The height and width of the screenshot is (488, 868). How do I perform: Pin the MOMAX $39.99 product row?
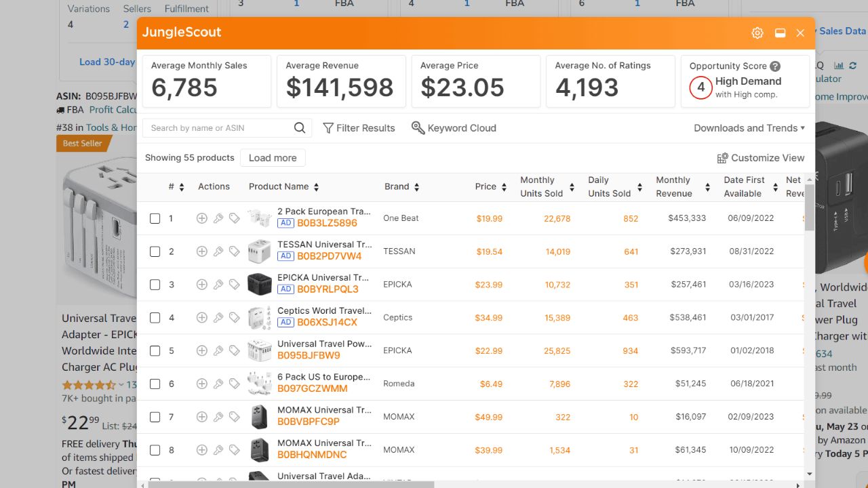218,450
